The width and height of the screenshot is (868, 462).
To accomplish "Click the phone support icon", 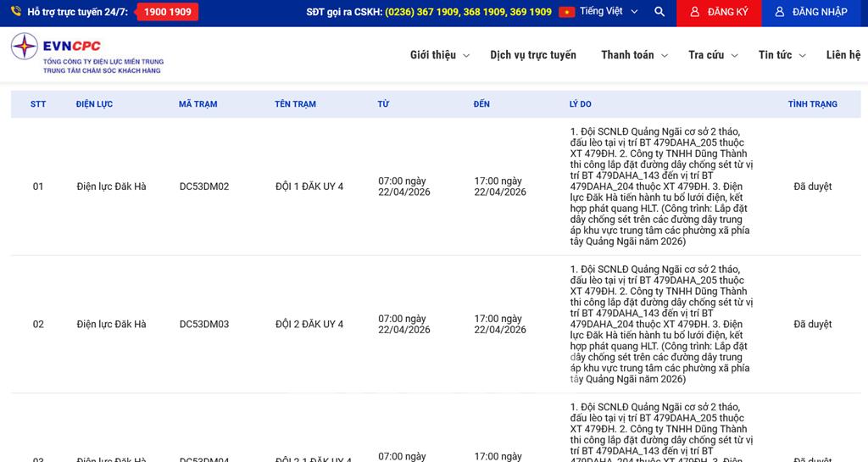I will click(x=16, y=12).
